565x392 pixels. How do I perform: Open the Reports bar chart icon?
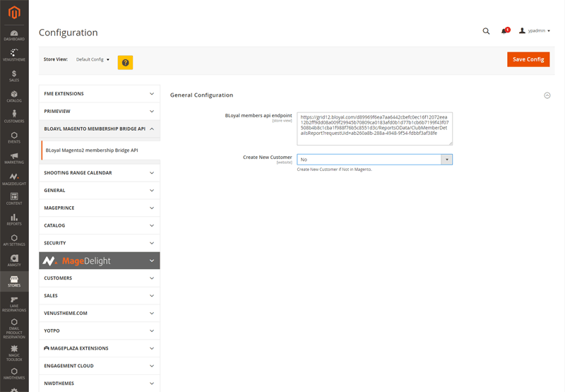point(14,219)
